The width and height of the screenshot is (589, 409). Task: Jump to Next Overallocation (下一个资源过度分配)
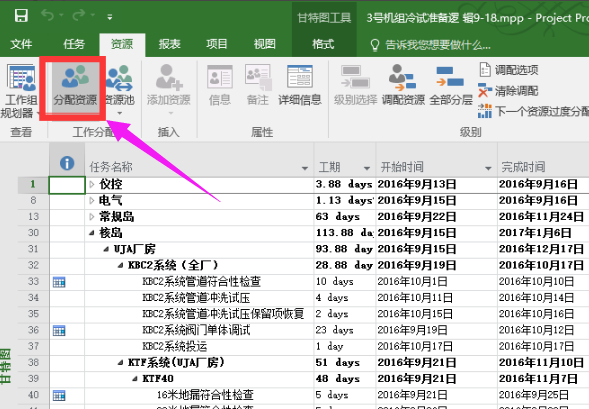(533, 111)
